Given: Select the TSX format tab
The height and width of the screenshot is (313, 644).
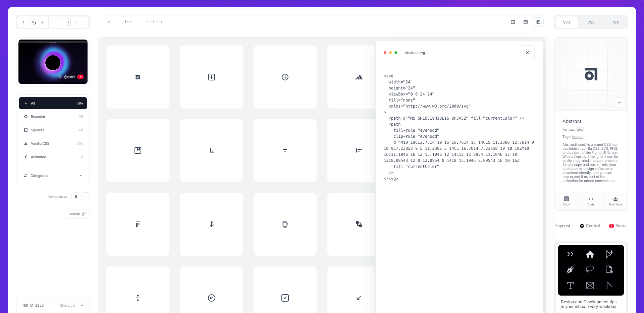Looking at the screenshot, I should pyautogui.click(x=615, y=22).
